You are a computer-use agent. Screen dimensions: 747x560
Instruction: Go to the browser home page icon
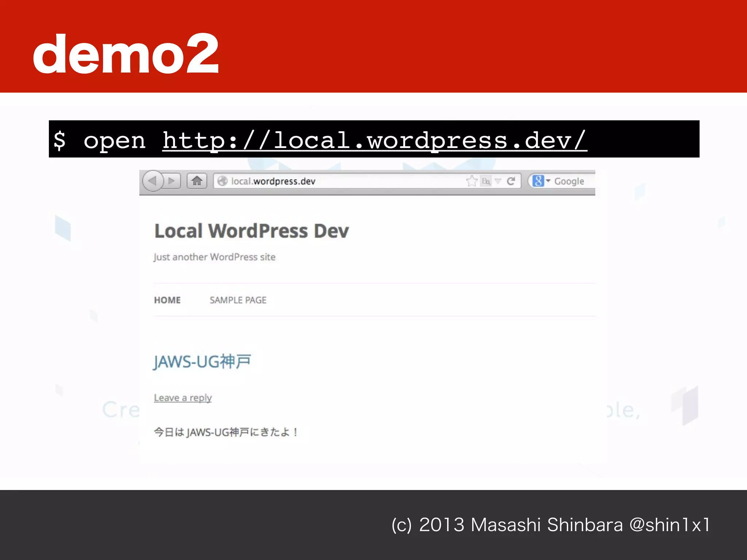click(x=197, y=181)
